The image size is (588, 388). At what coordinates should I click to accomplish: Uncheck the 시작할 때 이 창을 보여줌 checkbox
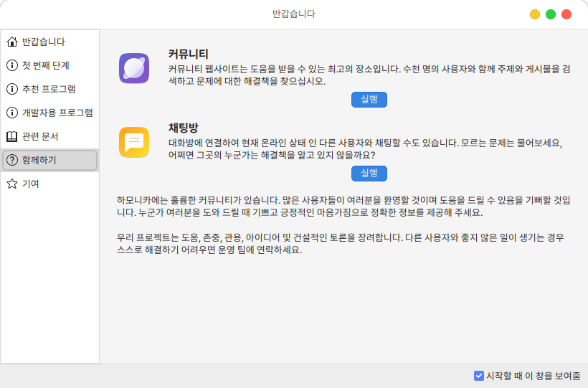click(479, 375)
